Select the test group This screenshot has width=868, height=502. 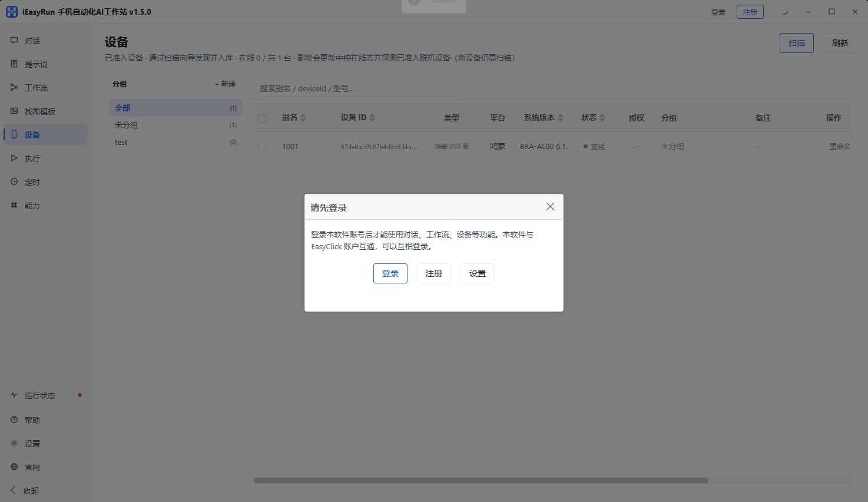[x=175, y=142]
